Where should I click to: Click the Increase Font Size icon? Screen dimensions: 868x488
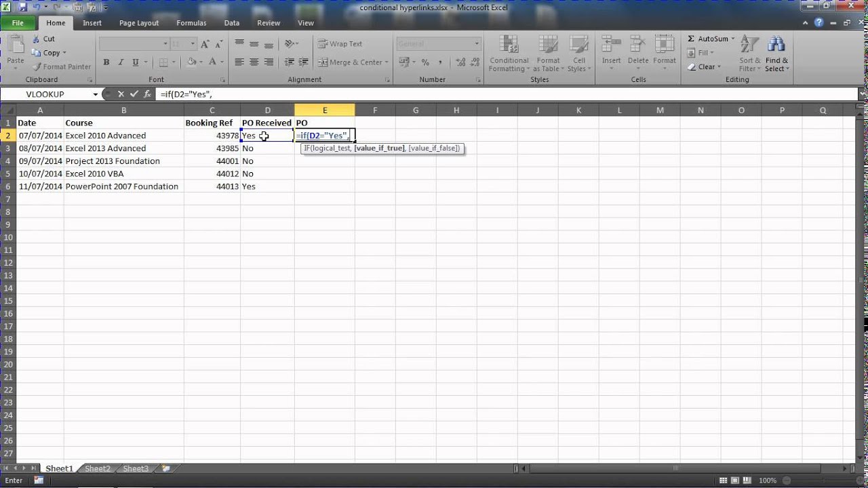click(205, 44)
